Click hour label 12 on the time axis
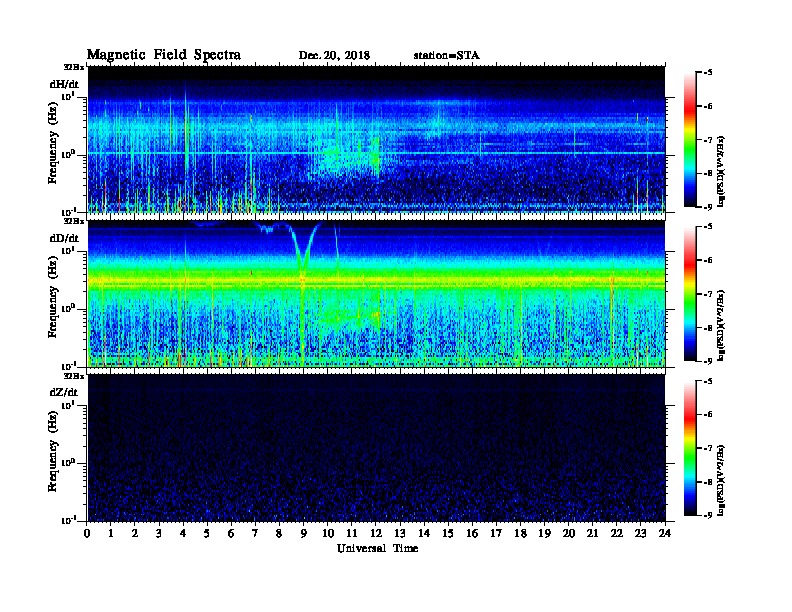Screen dimensions: 792x612 (376, 533)
